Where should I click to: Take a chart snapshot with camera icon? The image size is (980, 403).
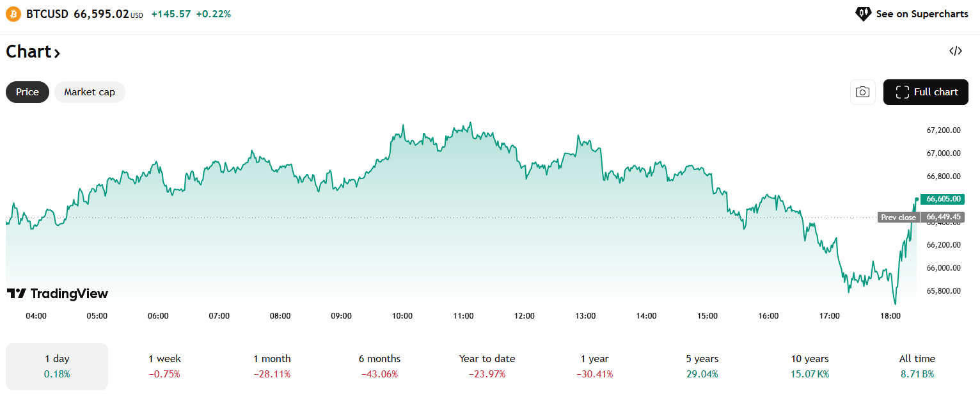[862, 92]
